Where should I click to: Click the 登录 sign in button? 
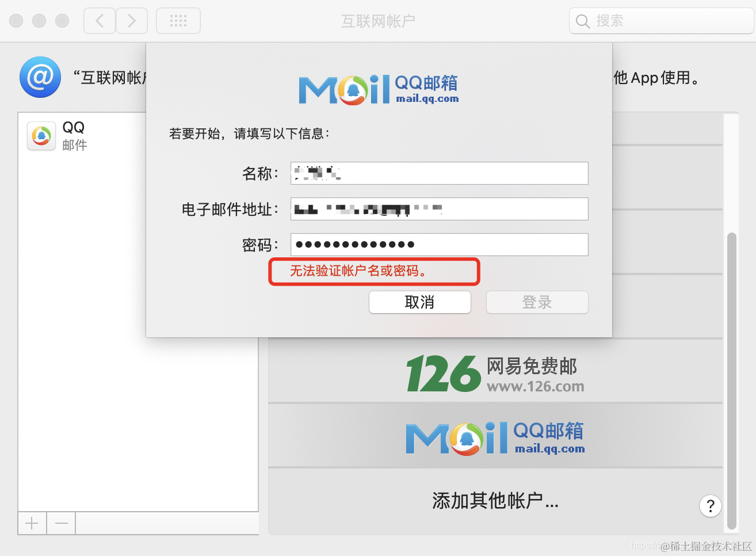click(537, 302)
